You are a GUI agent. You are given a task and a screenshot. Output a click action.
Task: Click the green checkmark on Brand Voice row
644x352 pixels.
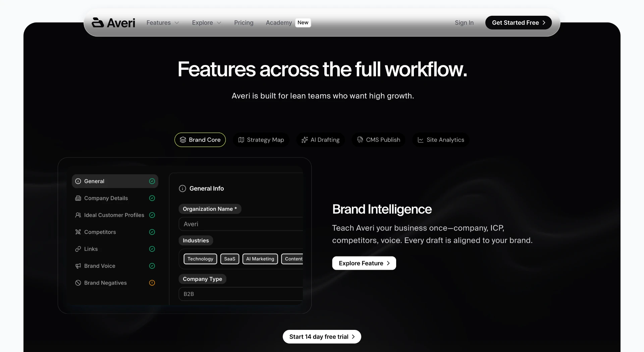(152, 266)
